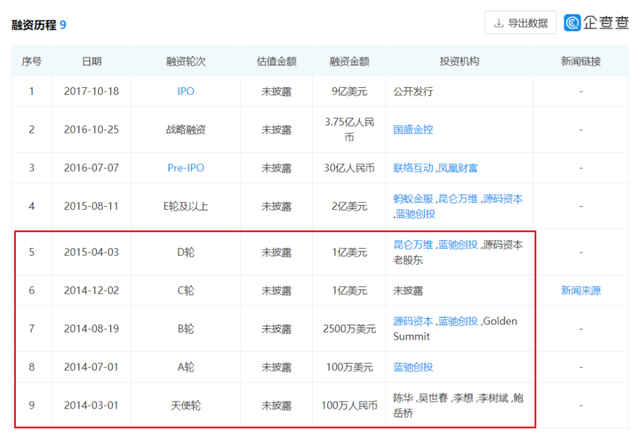Open 昆仑万维 link in the E轮及以上 row

[x=458, y=199]
